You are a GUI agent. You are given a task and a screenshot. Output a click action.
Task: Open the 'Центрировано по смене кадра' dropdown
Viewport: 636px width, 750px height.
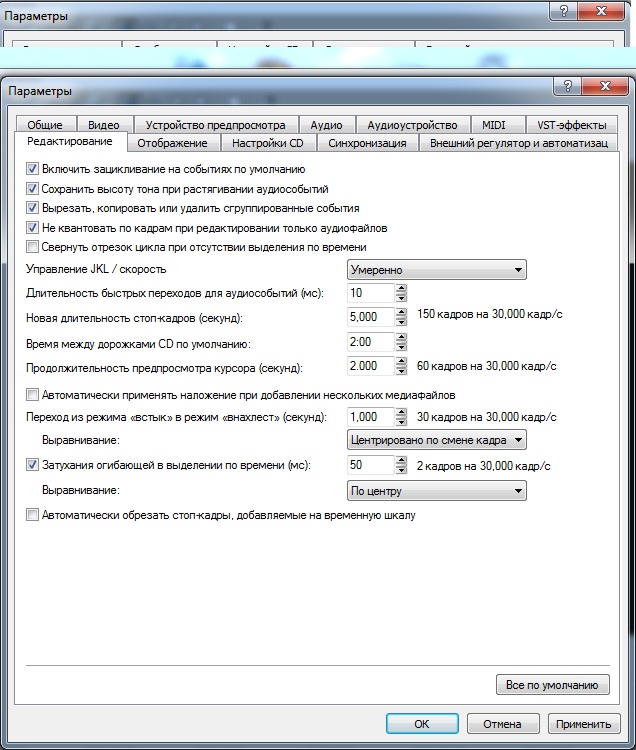pyautogui.click(x=436, y=440)
